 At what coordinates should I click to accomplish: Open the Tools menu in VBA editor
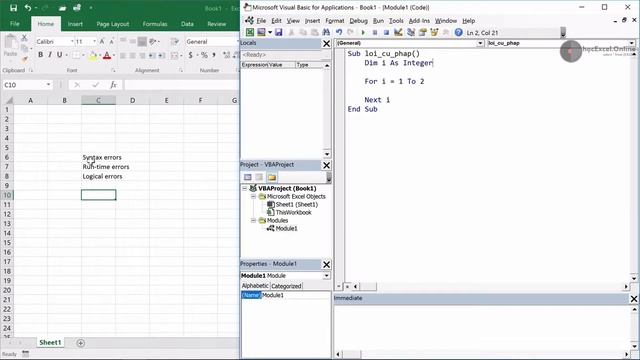[396, 20]
